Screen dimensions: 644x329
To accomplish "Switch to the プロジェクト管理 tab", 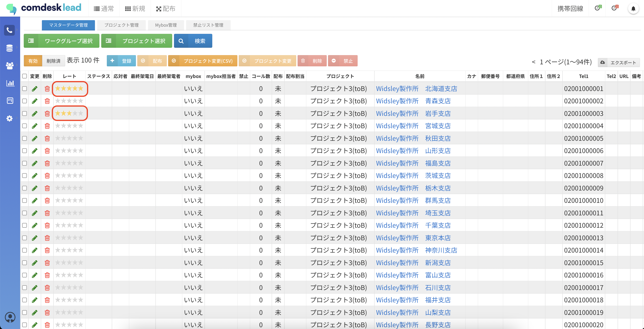I will (121, 25).
